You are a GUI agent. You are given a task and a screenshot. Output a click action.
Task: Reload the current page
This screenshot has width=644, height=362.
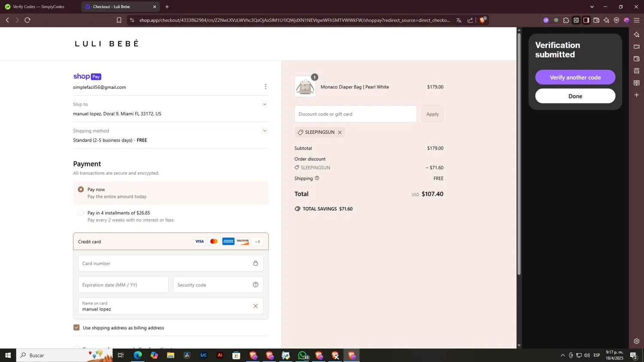pos(27,20)
